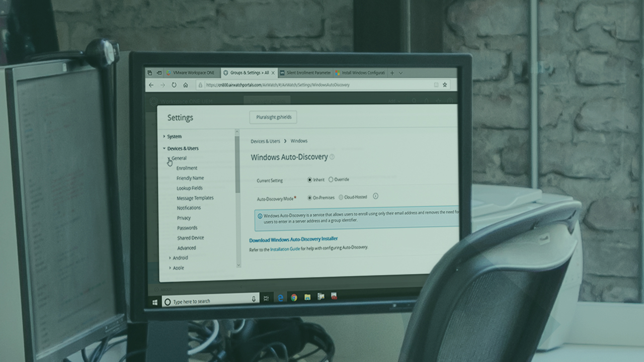Choose Cloud-Hosted auto-discovery mode
Image resolution: width=644 pixels, height=362 pixels.
coord(341,198)
